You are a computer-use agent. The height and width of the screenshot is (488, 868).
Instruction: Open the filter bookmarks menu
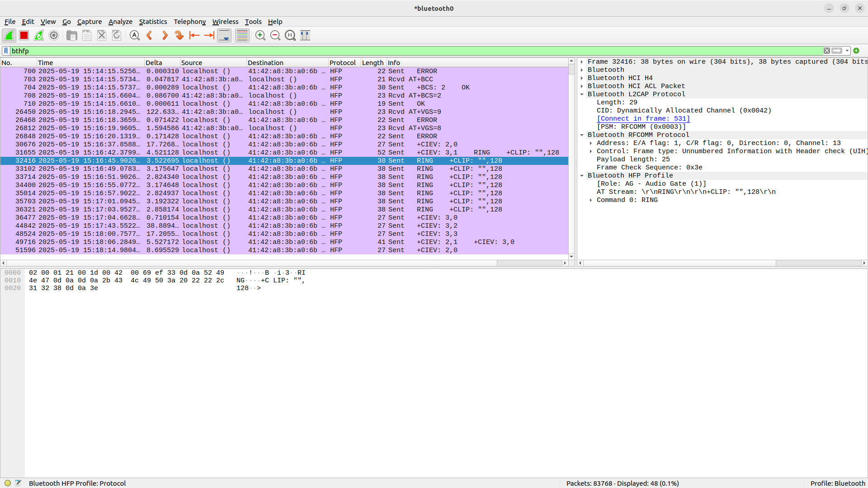(5, 51)
